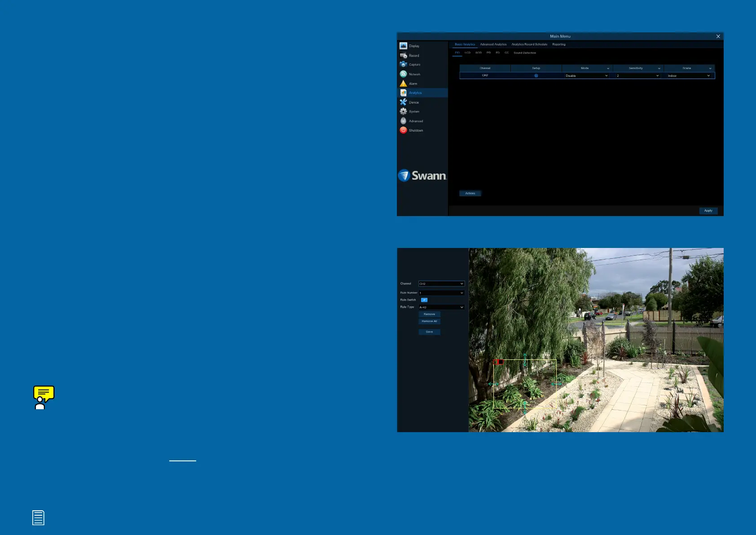Click the Apply button
This screenshot has width=756, height=535.
(x=708, y=211)
